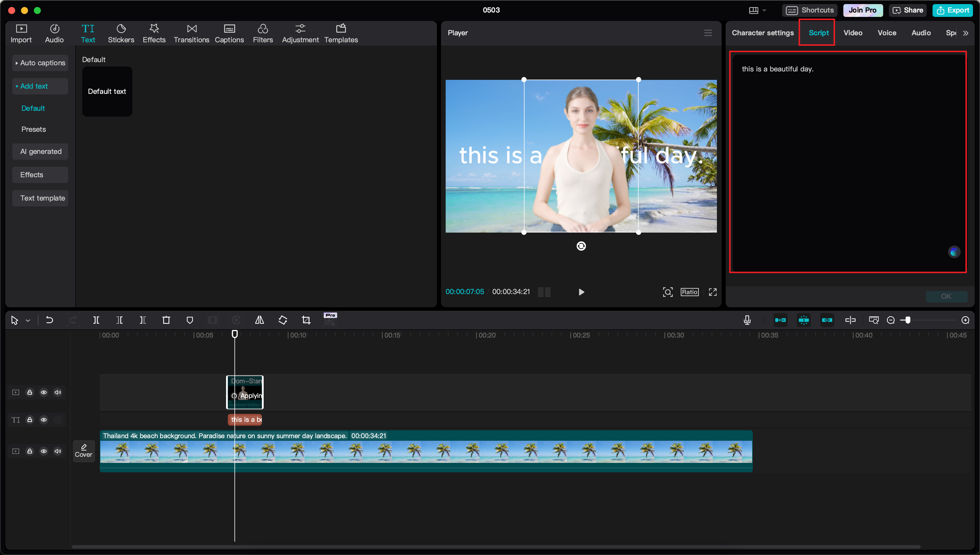Click the Export button

[x=953, y=10]
